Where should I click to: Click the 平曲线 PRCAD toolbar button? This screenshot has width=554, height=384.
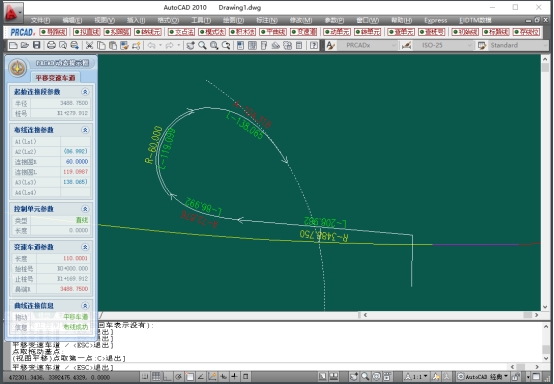[273, 32]
